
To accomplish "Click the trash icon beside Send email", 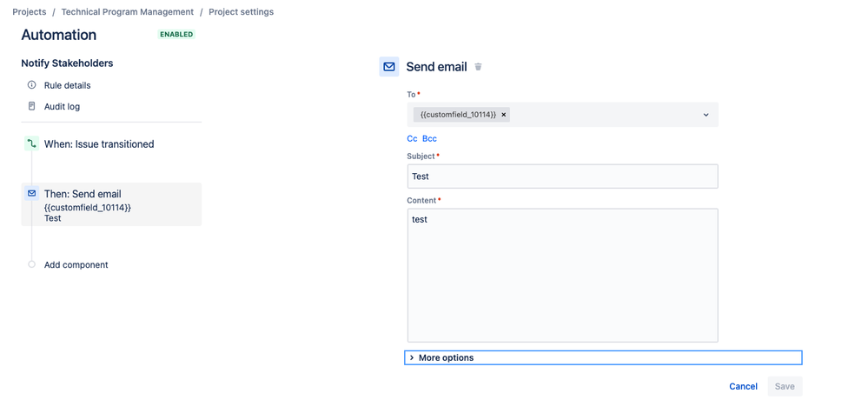I will coord(478,67).
